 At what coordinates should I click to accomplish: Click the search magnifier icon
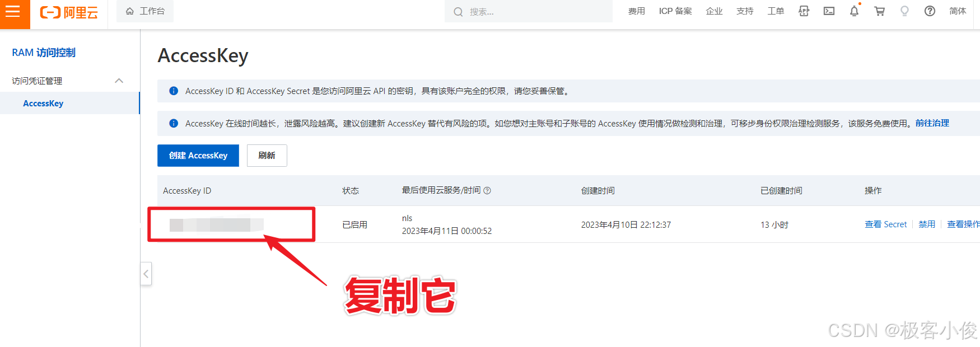[x=458, y=12]
